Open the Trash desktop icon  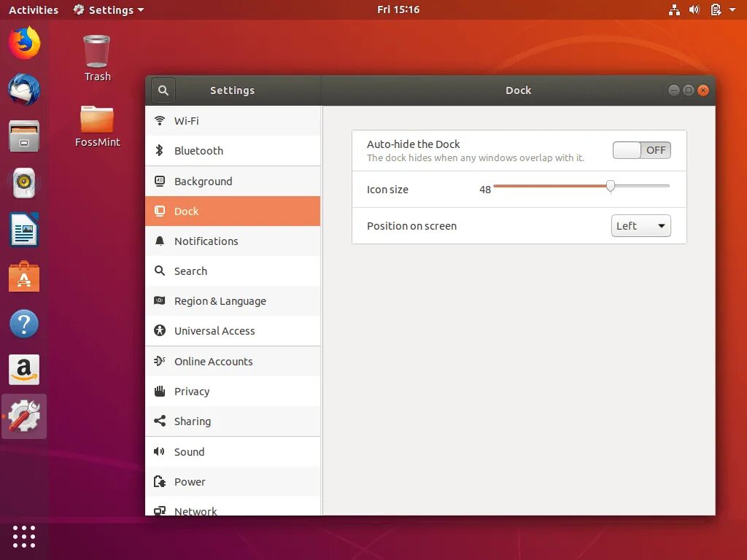coord(97,58)
